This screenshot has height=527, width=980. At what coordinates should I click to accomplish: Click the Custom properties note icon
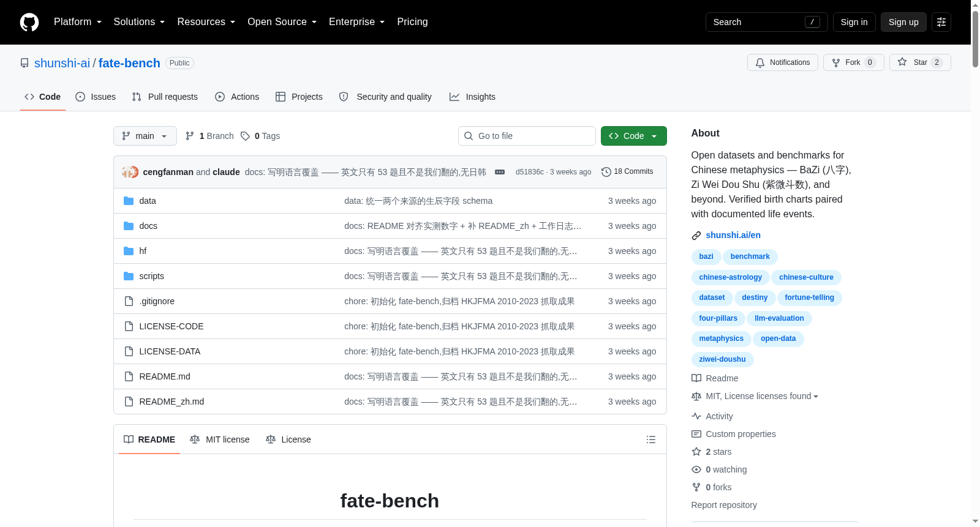pyautogui.click(x=696, y=434)
